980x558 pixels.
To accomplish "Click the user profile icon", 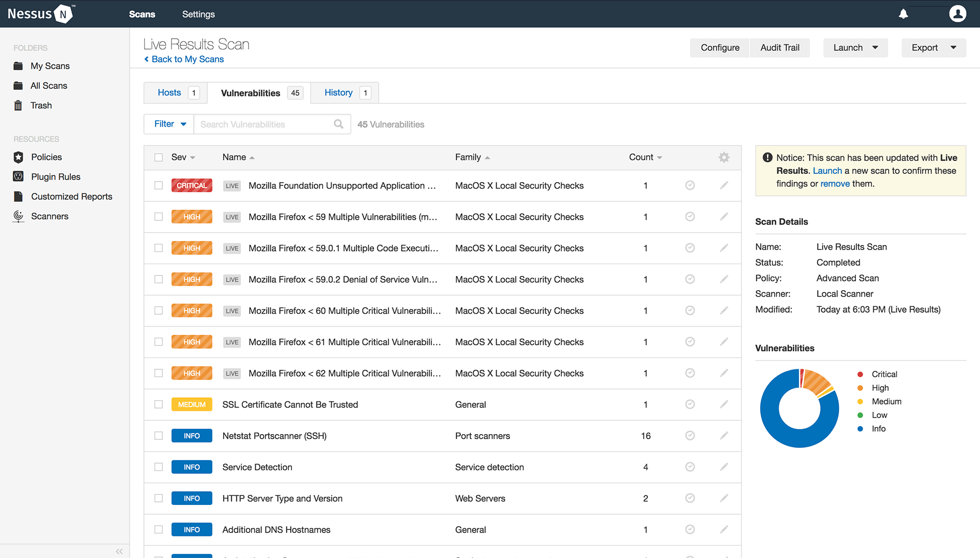I will coord(958,13).
